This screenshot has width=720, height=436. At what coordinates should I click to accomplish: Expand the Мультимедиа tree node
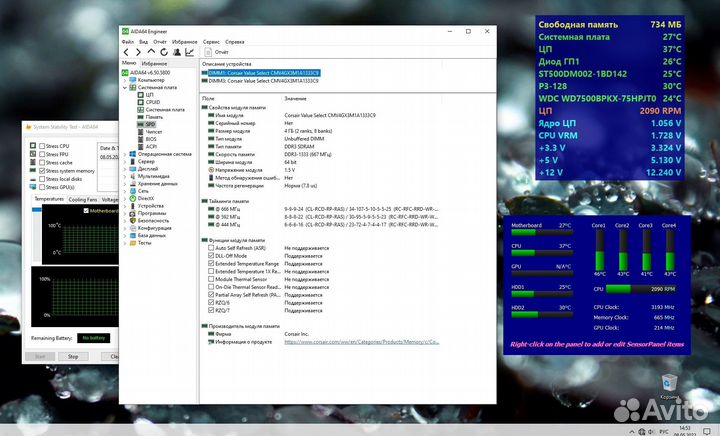(x=125, y=176)
